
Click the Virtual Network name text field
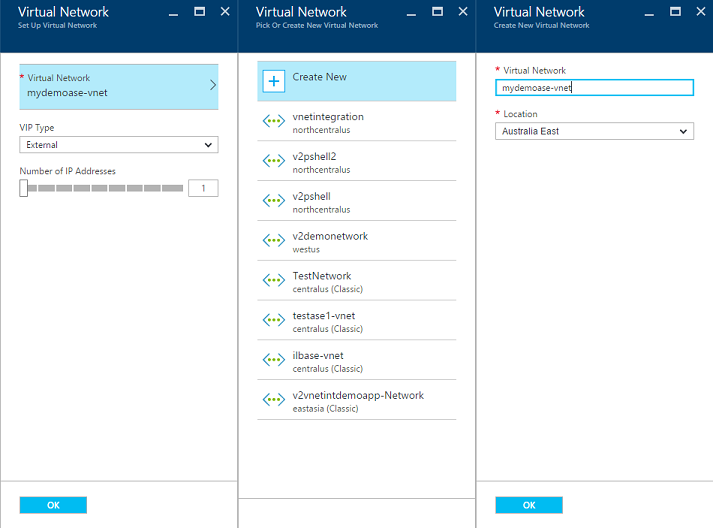point(594,88)
